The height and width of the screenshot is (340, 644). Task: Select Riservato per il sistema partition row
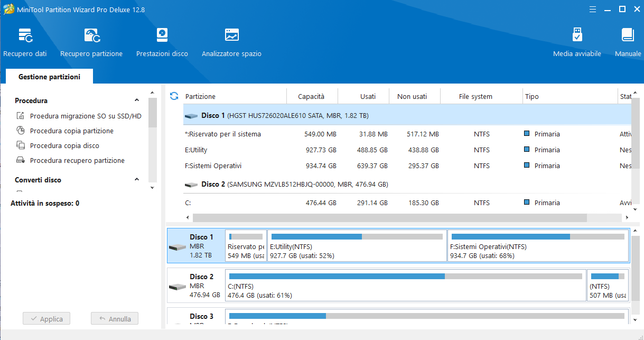(x=407, y=134)
